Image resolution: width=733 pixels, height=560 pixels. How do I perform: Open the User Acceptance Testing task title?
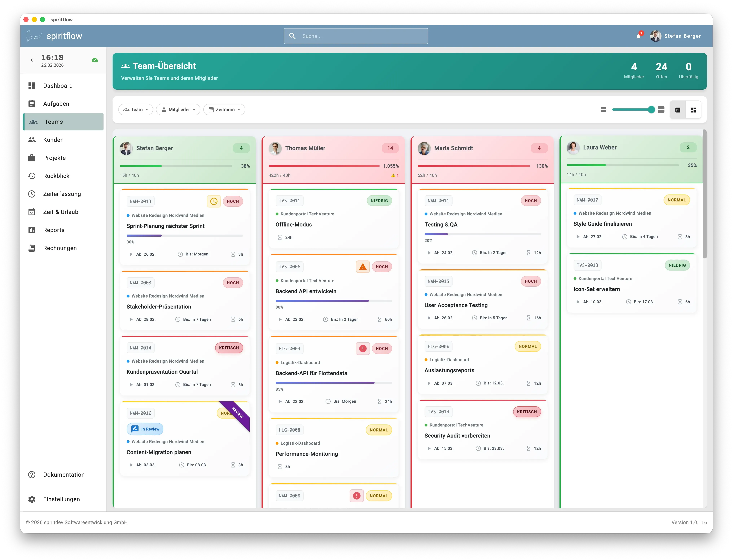coord(456,305)
